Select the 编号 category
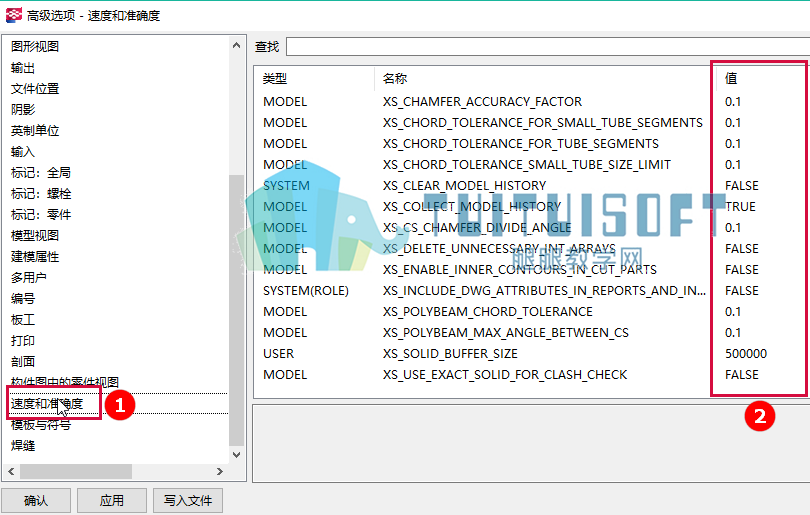This screenshot has width=810, height=515. 23,299
